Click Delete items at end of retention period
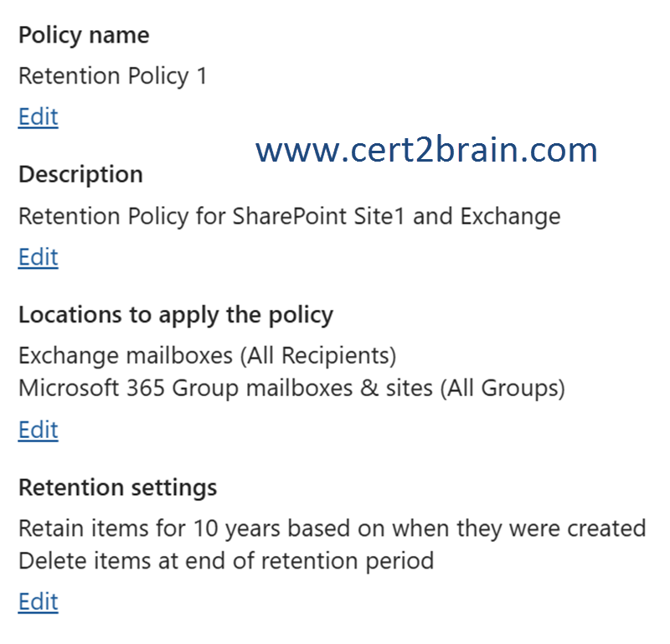This screenshot has height=644, width=670. [x=226, y=560]
